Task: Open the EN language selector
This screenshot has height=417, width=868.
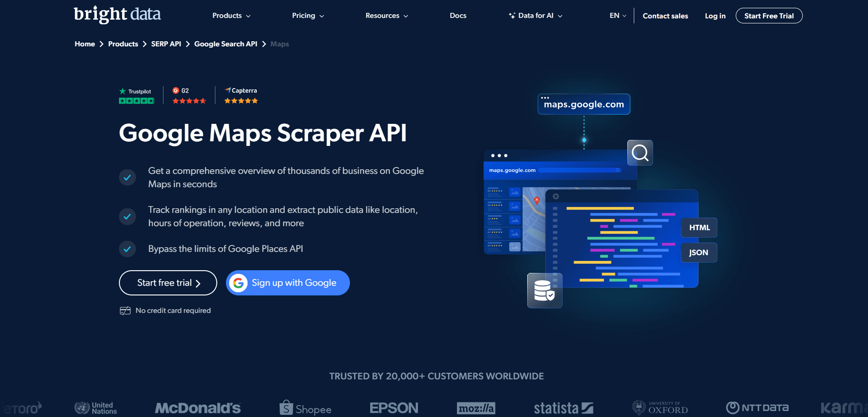Action: pos(617,15)
